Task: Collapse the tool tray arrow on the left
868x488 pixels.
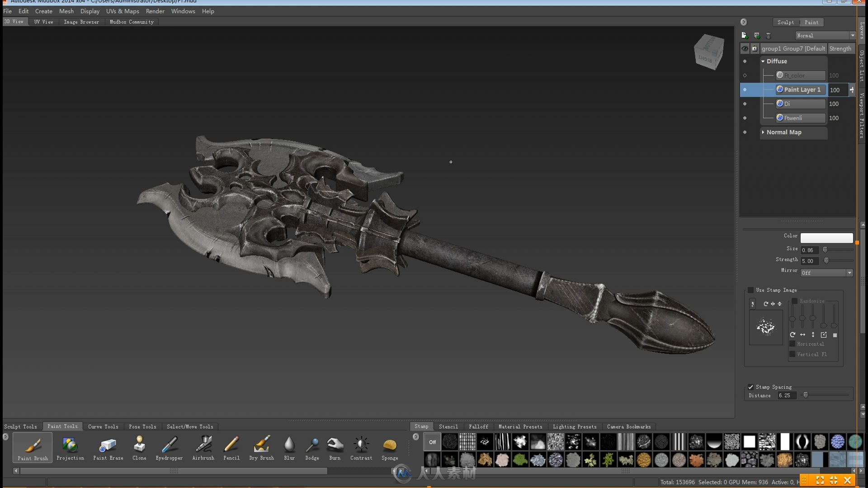Action: 5,437
